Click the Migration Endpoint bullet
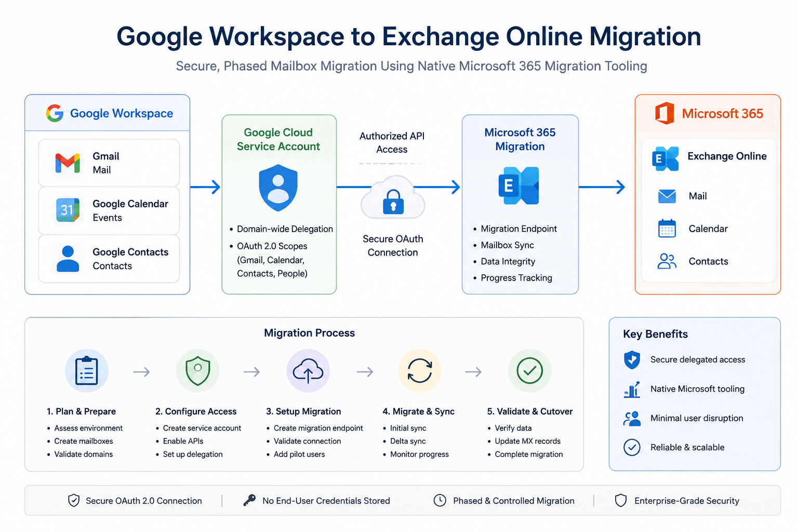Screen dimensions: 798x532 click(515, 229)
